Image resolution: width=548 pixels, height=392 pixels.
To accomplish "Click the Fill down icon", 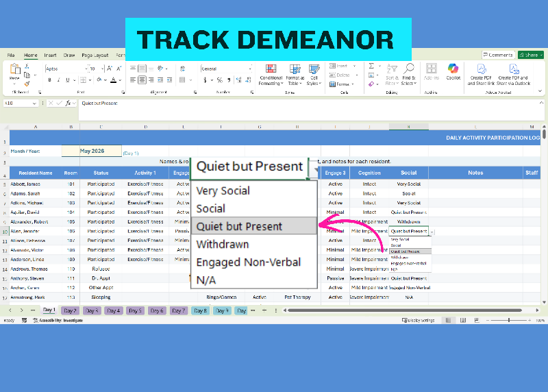I will tap(371, 75).
